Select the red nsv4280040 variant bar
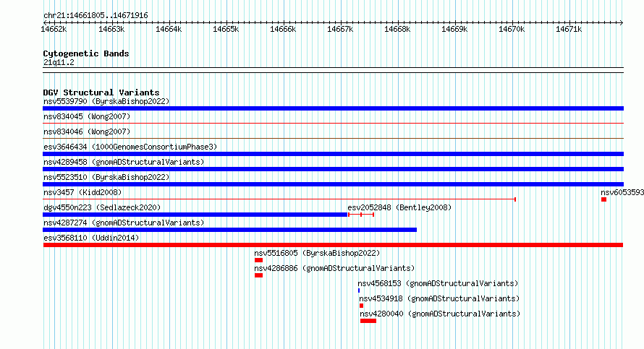The width and height of the screenshot is (644, 349). [x=368, y=321]
